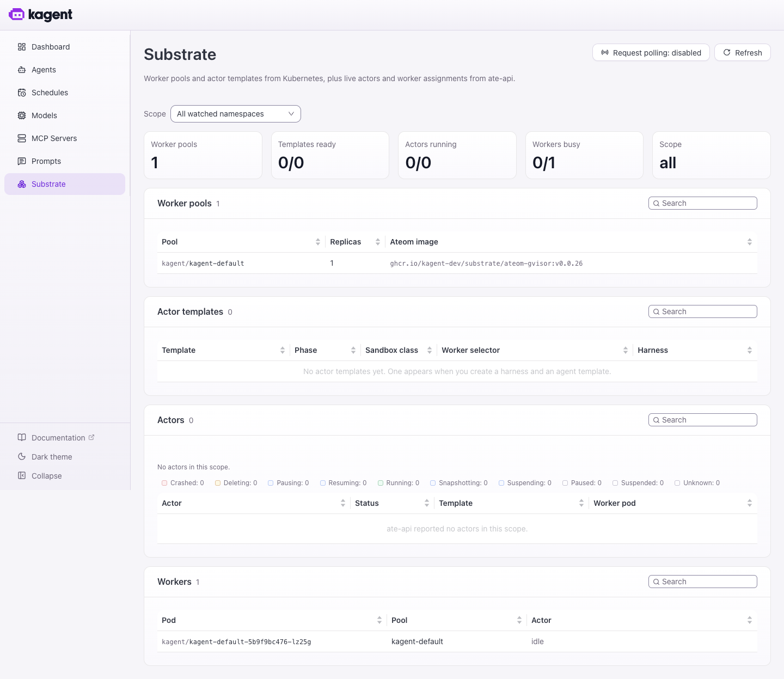Screen dimensions: 784x679
Task: Toggle the Unknown status filter
Action: click(697, 483)
